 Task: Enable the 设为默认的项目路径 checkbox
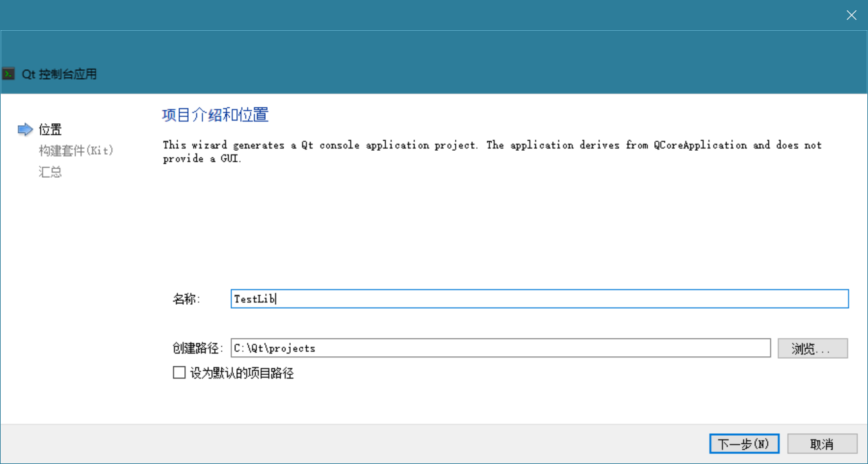coord(179,373)
